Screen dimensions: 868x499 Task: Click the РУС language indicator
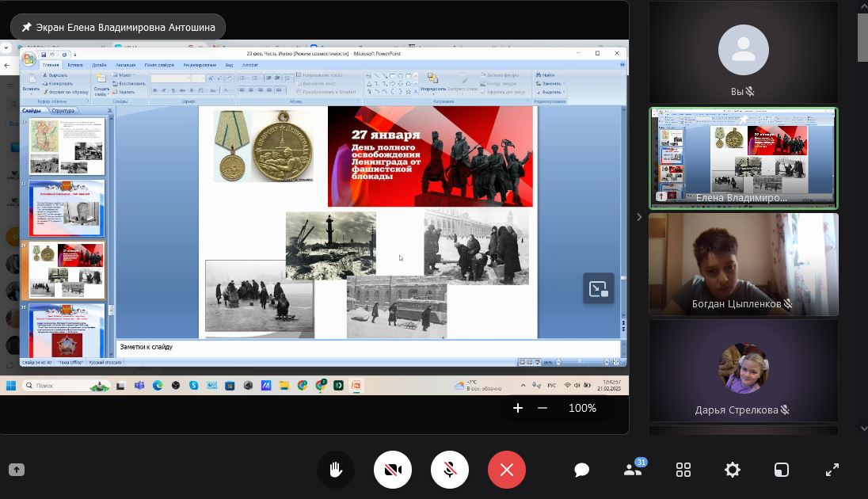click(552, 386)
